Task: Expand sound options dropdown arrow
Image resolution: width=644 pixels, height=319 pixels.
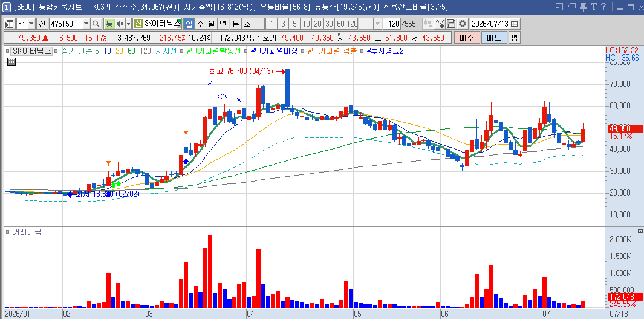Action: [x=128, y=24]
